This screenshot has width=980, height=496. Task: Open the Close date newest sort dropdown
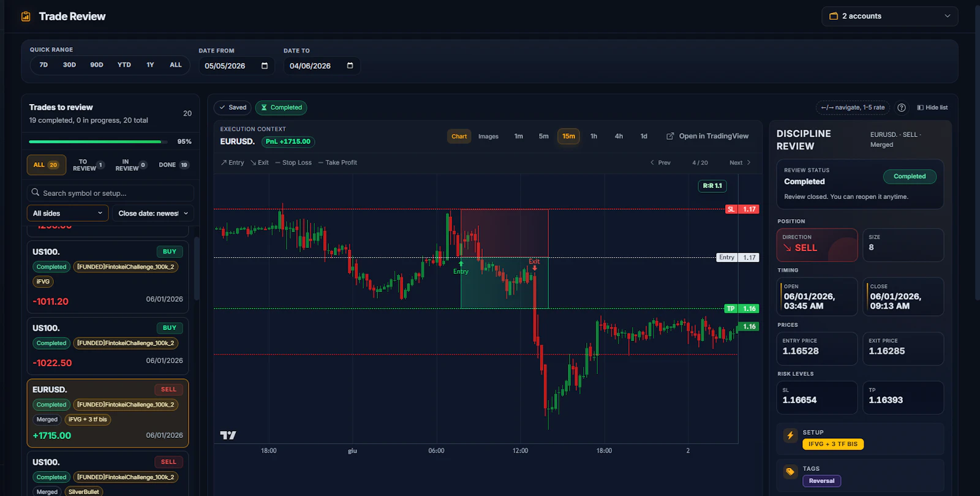pyautogui.click(x=153, y=213)
